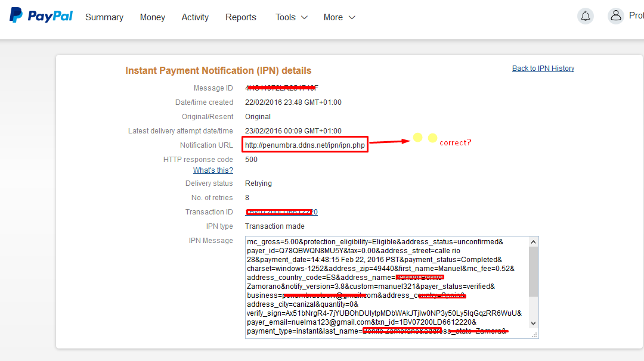
Task: Select the Original/Resent value Original
Action: [258, 117]
